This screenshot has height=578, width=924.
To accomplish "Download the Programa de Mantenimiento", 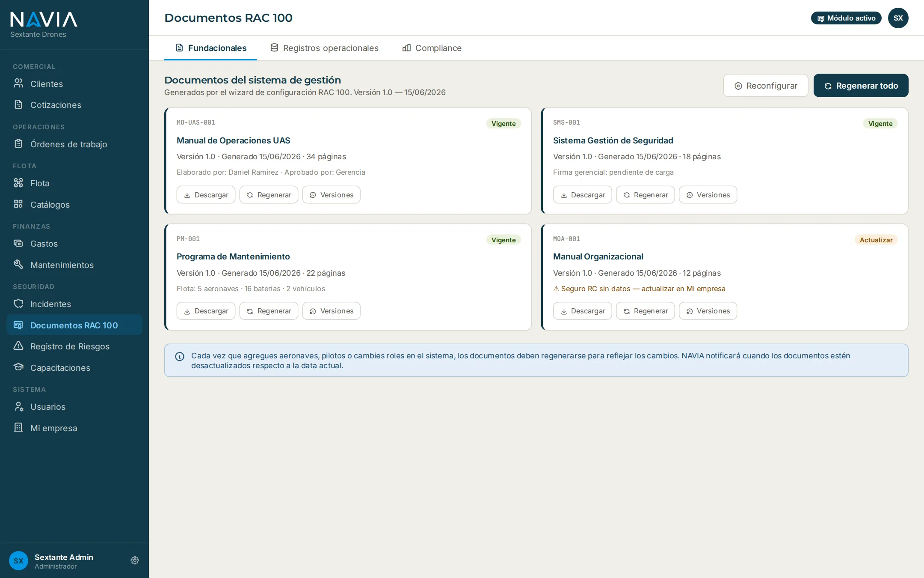I will point(206,311).
